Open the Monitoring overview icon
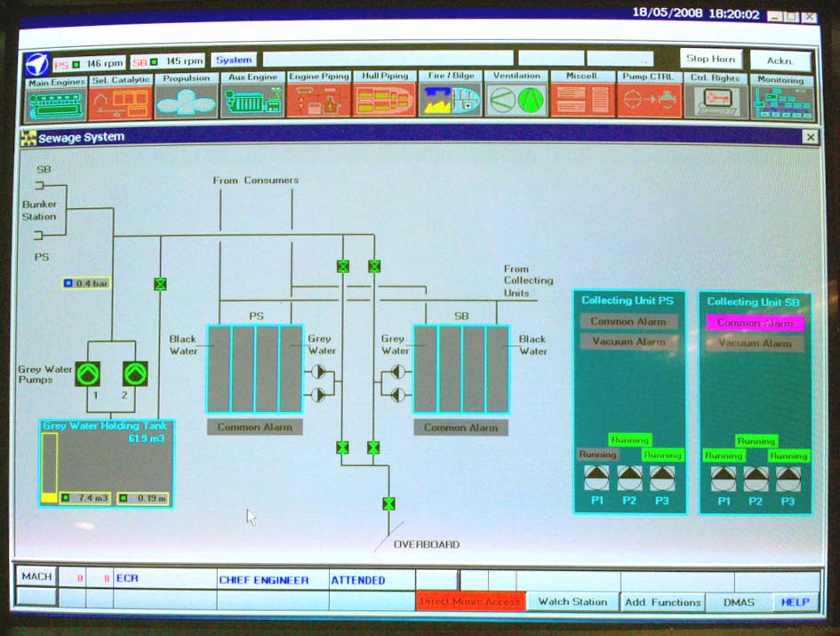Viewport: 840px width, 636px height. [x=781, y=102]
